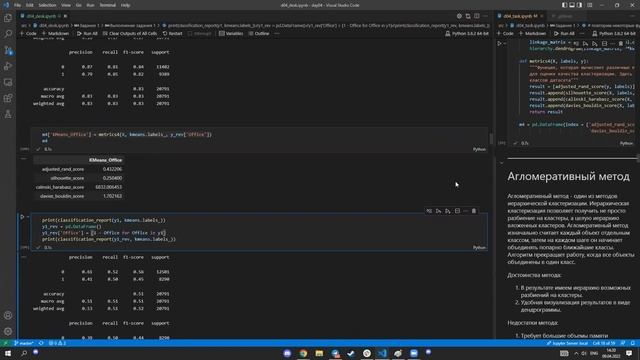Click Jupyter Server local in status bar
This screenshot has height=360, width=640.
point(567,343)
